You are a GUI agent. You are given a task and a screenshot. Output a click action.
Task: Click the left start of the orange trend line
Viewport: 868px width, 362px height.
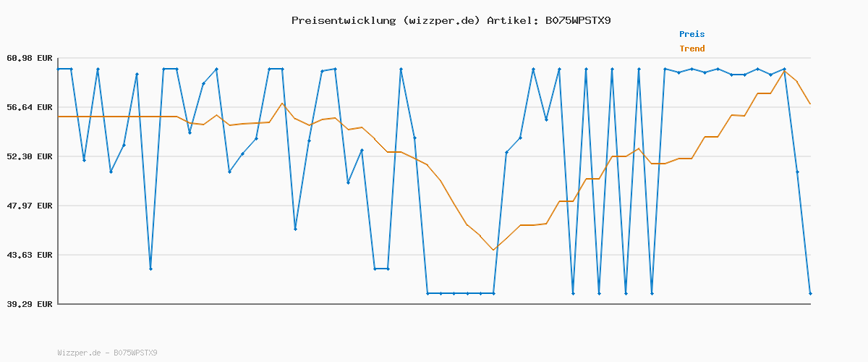coord(59,117)
